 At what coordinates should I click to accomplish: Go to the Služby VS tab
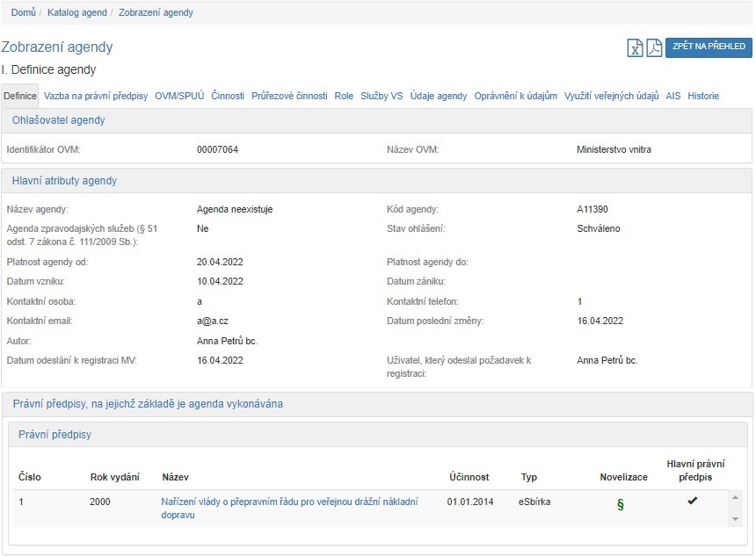tap(382, 96)
